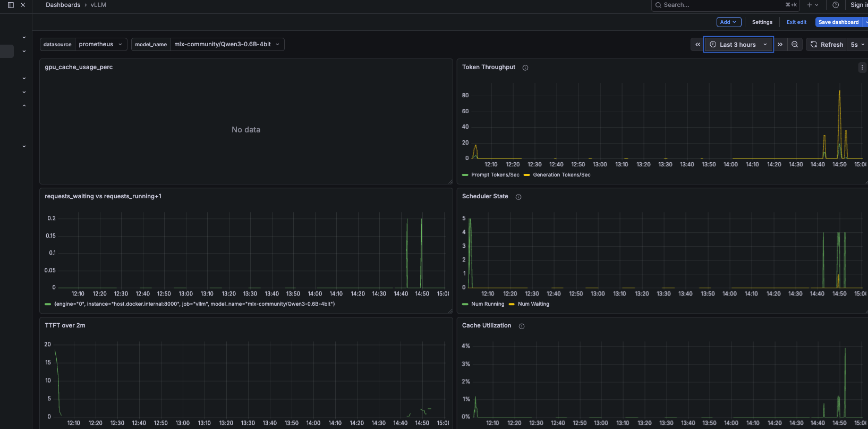Open the Add dropdown button

point(728,22)
